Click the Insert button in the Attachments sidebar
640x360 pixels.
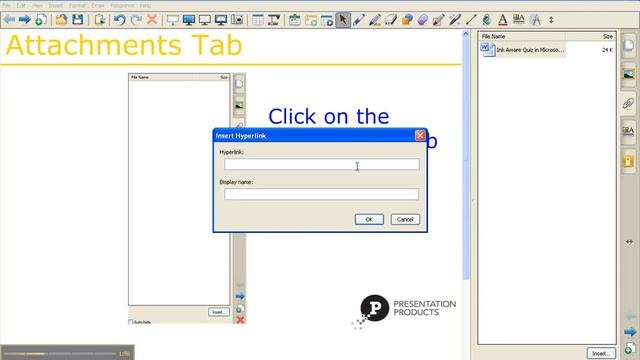pyautogui.click(x=601, y=353)
